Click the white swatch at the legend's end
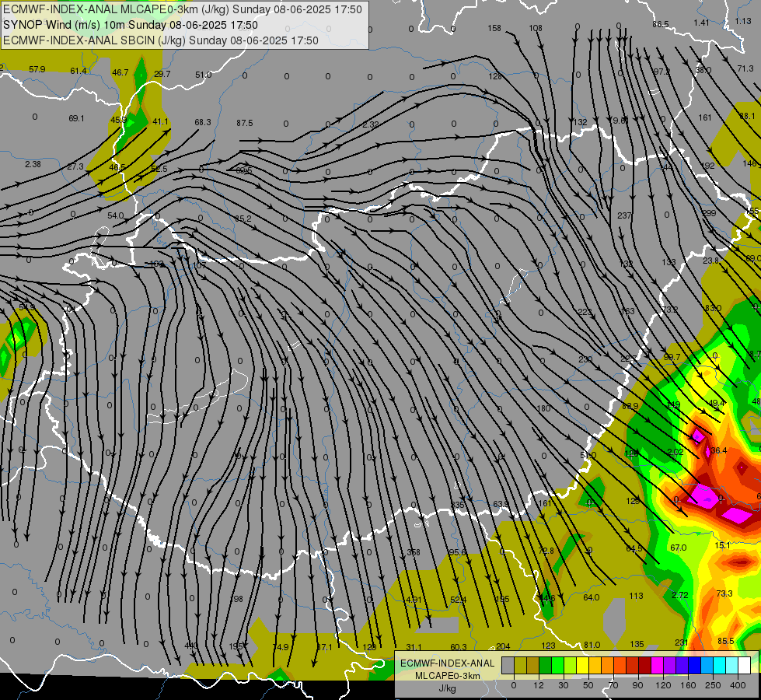The height and width of the screenshot is (700, 761). (x=744, y=665)
